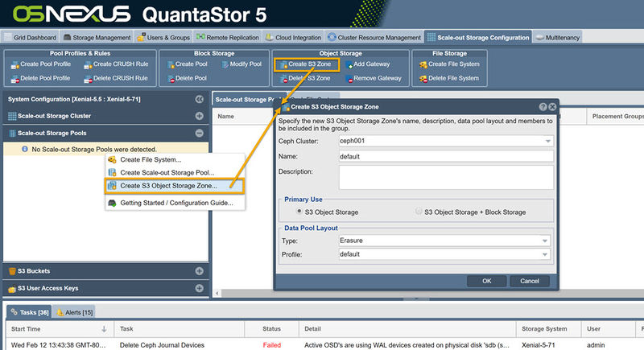Image resolution: width=644 pixels, height=350 pixels.
Task: Click Placement Groups column header
Action: point(615,117)
